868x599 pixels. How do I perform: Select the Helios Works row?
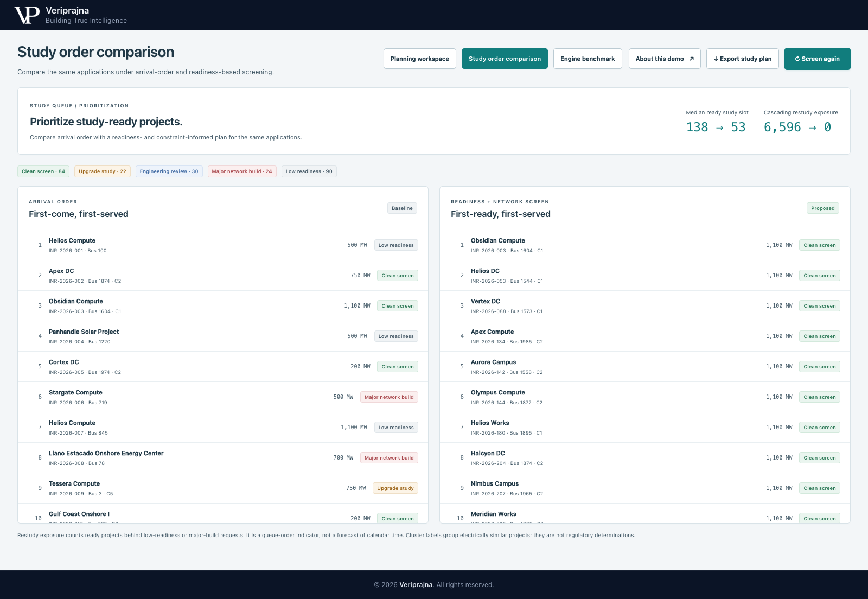tap(645, 428)
